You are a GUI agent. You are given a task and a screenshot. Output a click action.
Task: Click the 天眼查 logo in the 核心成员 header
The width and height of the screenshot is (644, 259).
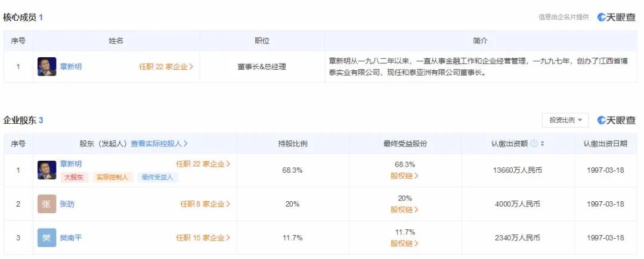pos(617,17)
